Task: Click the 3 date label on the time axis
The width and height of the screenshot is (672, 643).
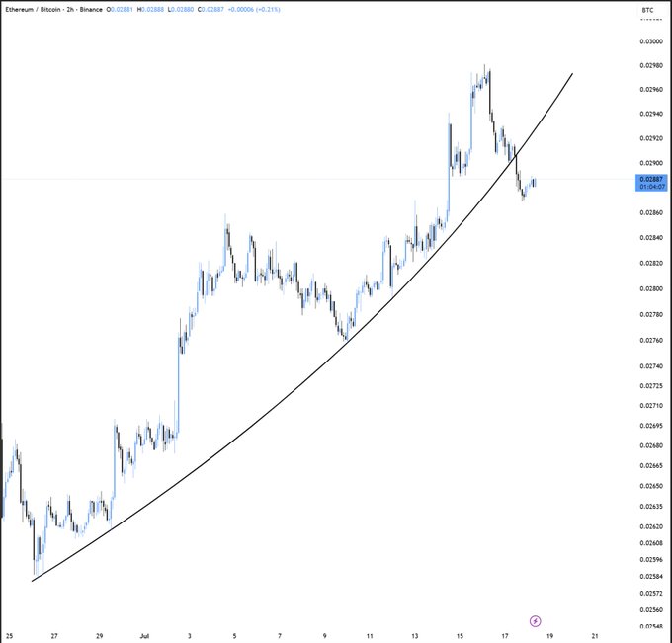Action: 190,636
